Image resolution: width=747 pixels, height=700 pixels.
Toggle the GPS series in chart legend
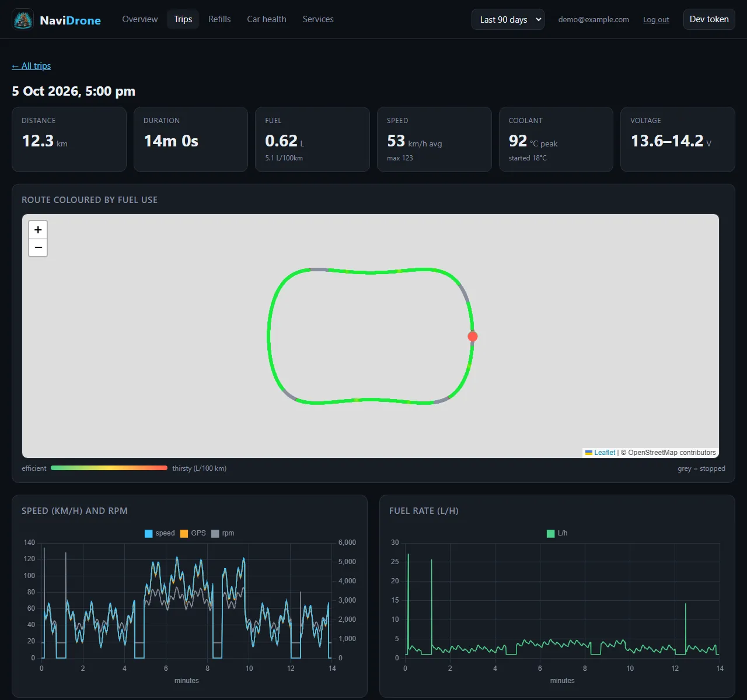point(193,533)
